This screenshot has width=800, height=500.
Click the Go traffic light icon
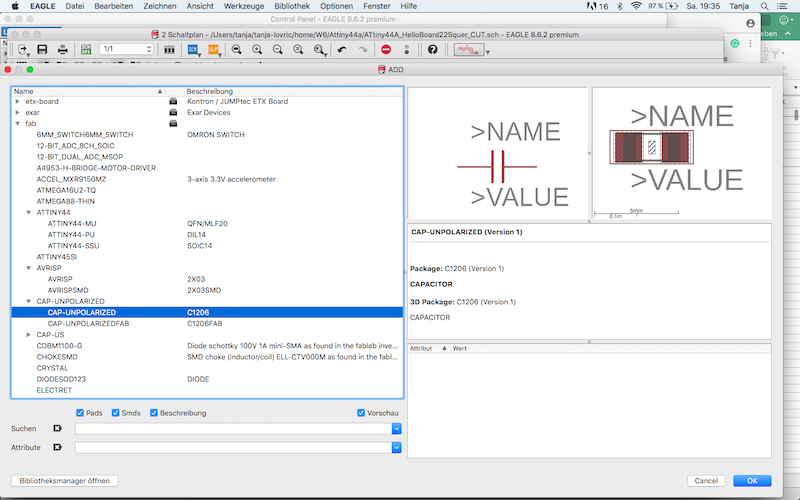(x=407, y=49)
